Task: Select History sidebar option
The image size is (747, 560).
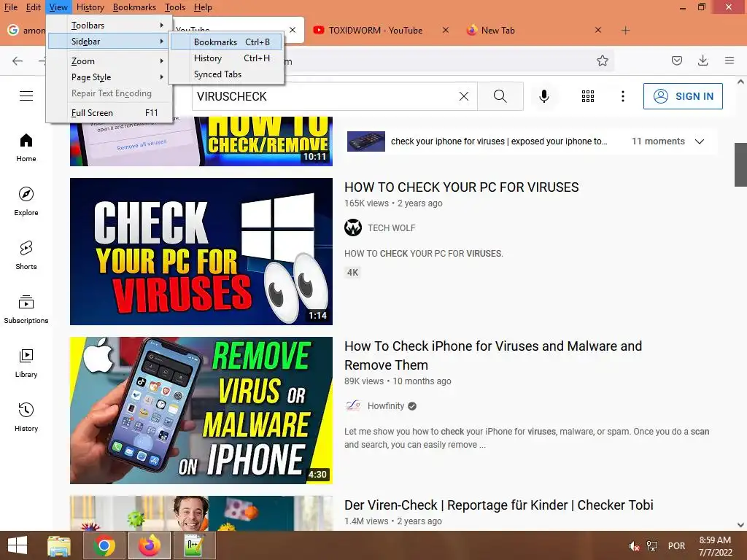Action: click(x=226, y=58)
